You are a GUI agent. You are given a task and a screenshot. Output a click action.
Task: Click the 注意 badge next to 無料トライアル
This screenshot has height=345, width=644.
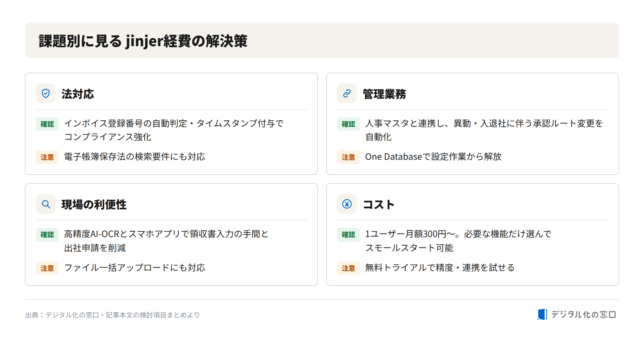point(348,268)
